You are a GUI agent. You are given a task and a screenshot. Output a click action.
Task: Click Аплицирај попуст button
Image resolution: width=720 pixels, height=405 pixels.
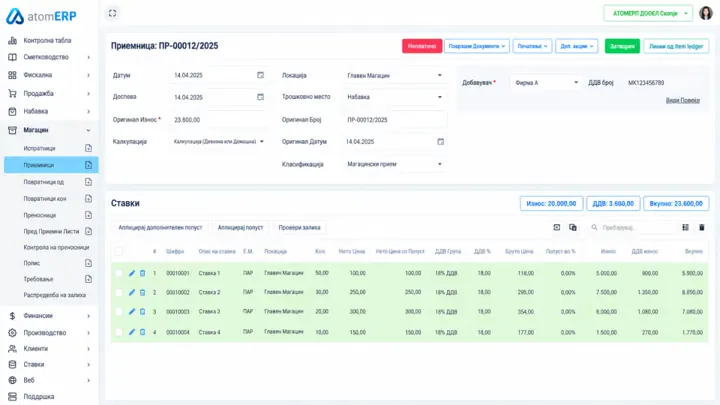240,227
